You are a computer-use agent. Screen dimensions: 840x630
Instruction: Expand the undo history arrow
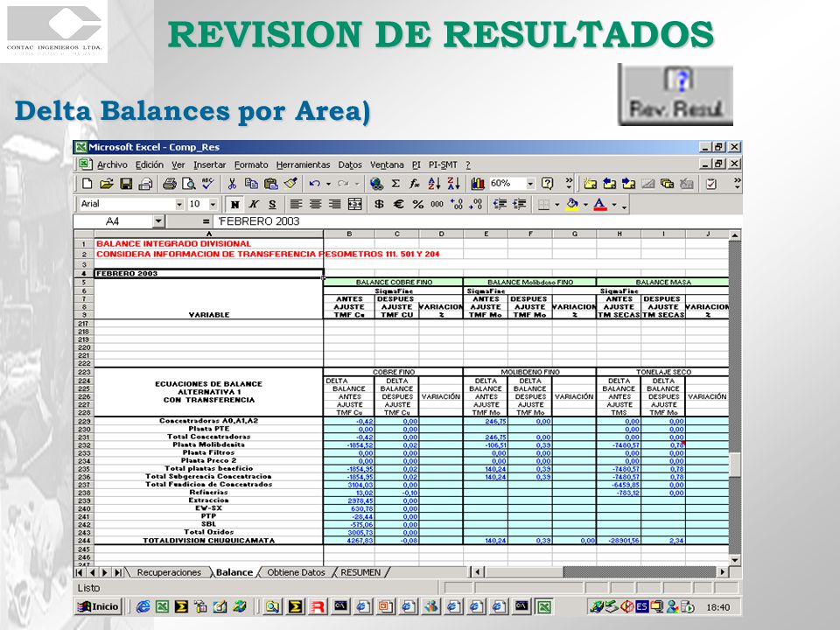click(328, 184)
